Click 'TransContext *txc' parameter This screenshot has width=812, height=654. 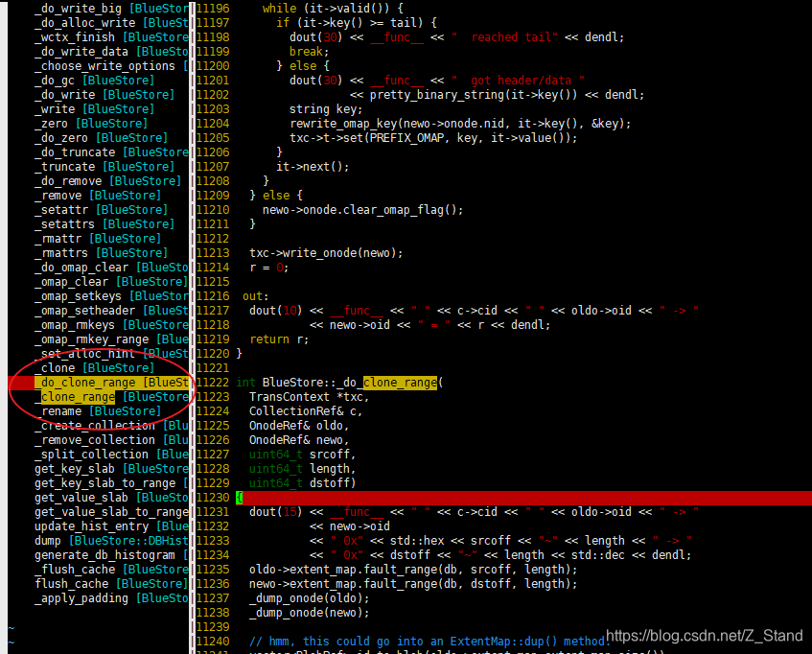309,397
